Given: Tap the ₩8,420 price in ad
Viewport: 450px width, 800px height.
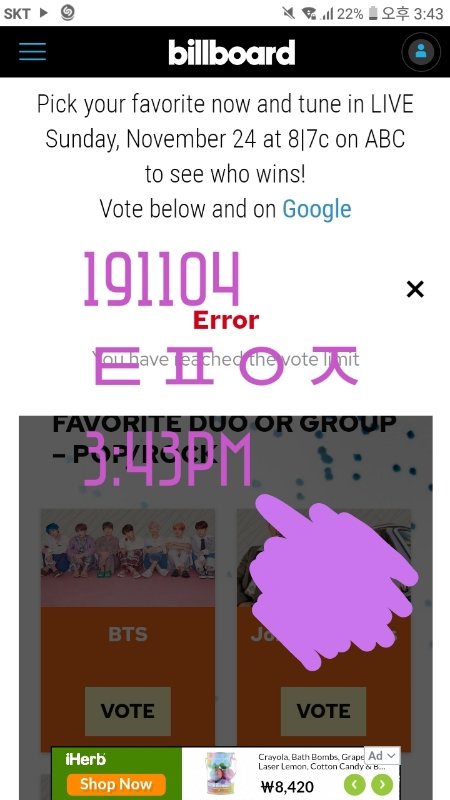Looking at the screenshot, I should point(287,786).
